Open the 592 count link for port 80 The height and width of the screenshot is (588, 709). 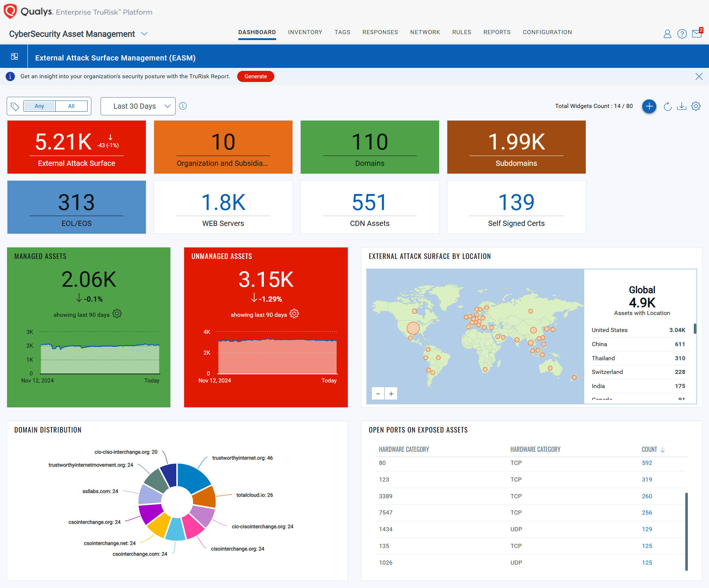[x=647, y=463]
